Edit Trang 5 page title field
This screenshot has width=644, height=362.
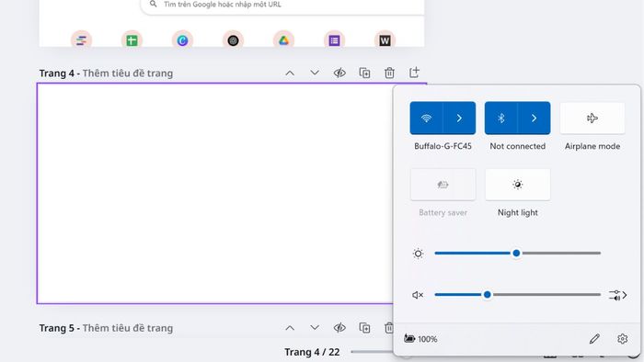[x=127, y=328]
